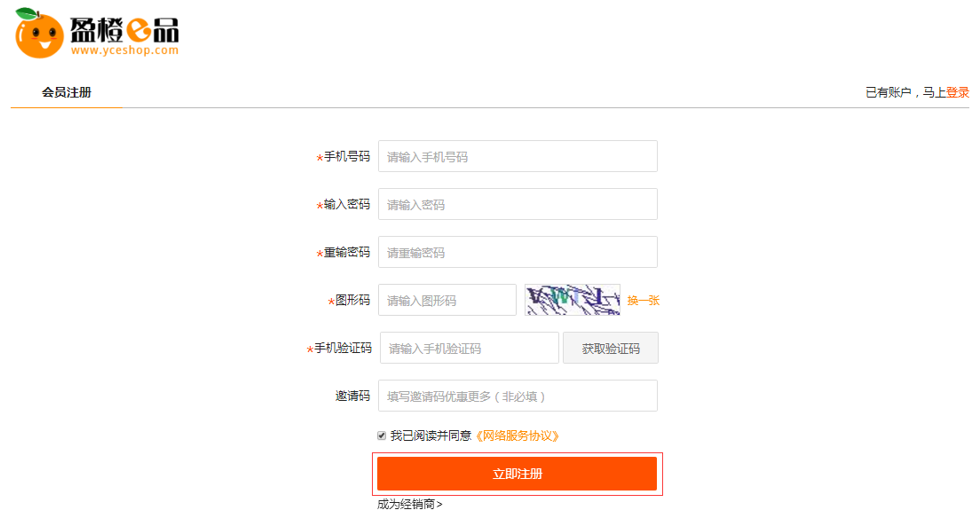This screenshot has width=980, height=518.
Task: Click the 手机验证码 SMS code field
Action: tap(470, 349)
